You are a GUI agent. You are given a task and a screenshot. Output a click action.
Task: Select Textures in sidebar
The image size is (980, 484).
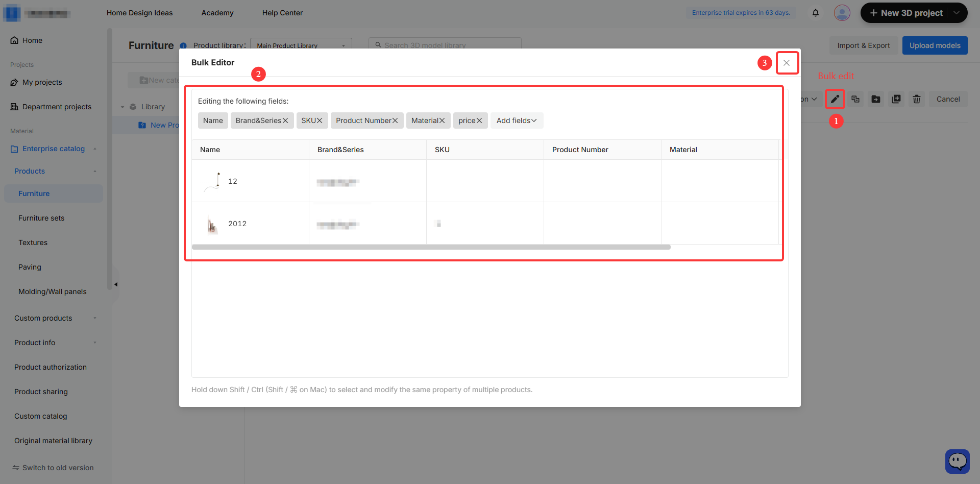point(33,243)
